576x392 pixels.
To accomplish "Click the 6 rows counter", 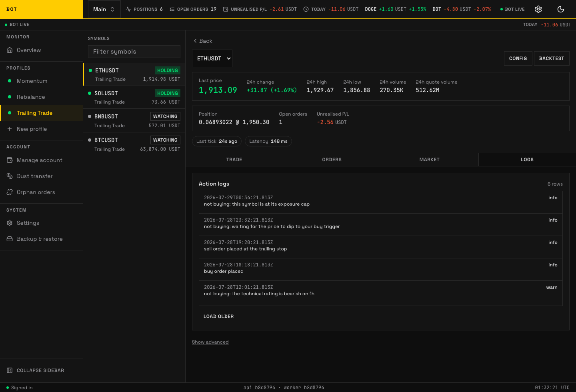I will point(555,184).
